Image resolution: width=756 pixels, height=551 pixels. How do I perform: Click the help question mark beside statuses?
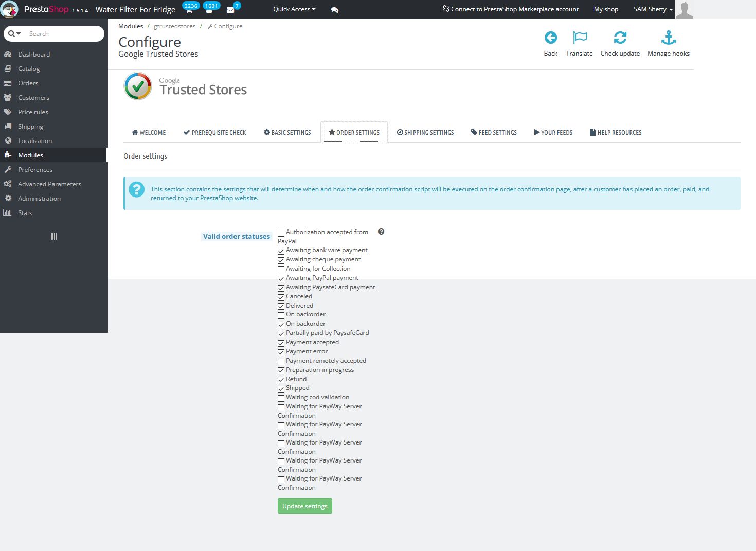click(381, 232)
